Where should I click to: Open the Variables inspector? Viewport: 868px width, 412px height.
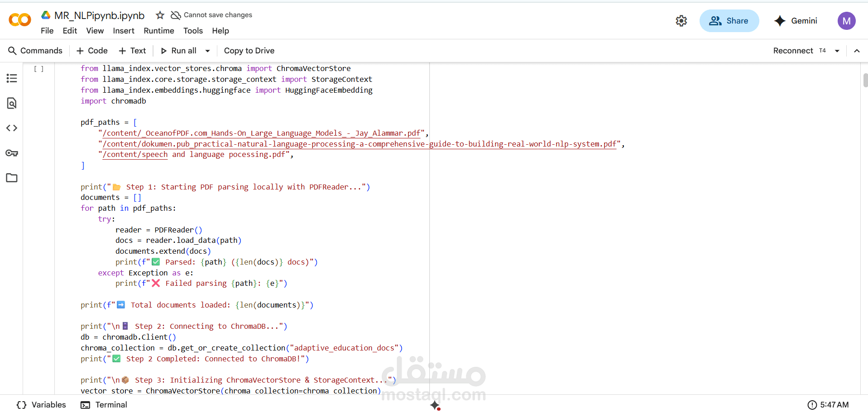point(41,405)
